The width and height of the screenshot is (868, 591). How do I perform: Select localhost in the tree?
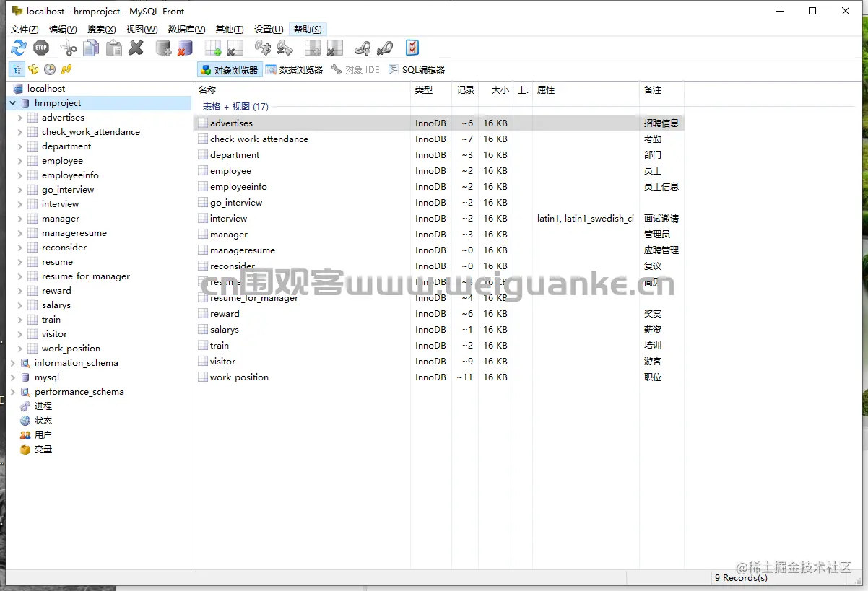pyautogui.click(x=45, y=89)
